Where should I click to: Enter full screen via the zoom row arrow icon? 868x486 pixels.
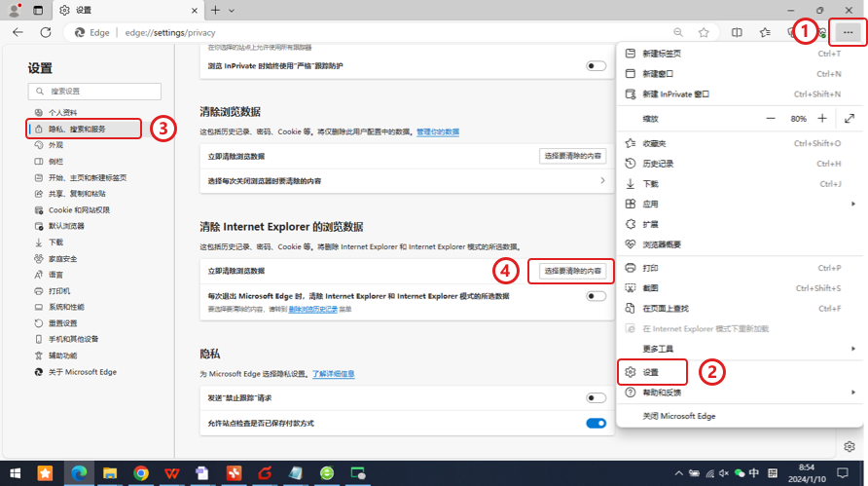[850, 119]
